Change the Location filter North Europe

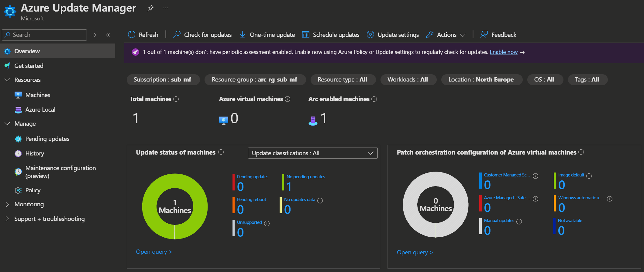[x=482, y=80]
